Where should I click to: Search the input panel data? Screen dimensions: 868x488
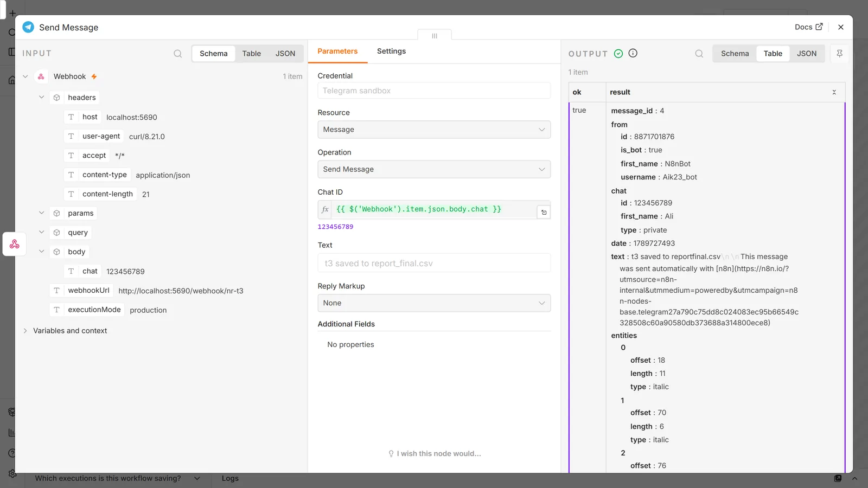(x=177, y=54)
